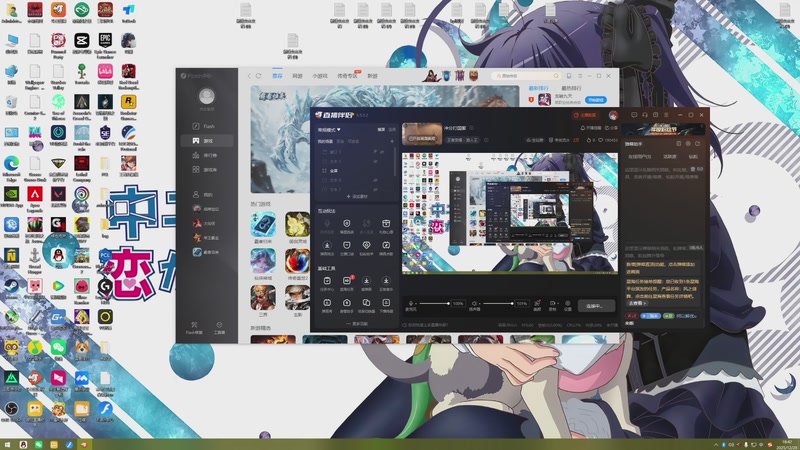Switch to 新游 tab in Flash中心
This screenshot has width=800, height=450.
tap(372, 76)
